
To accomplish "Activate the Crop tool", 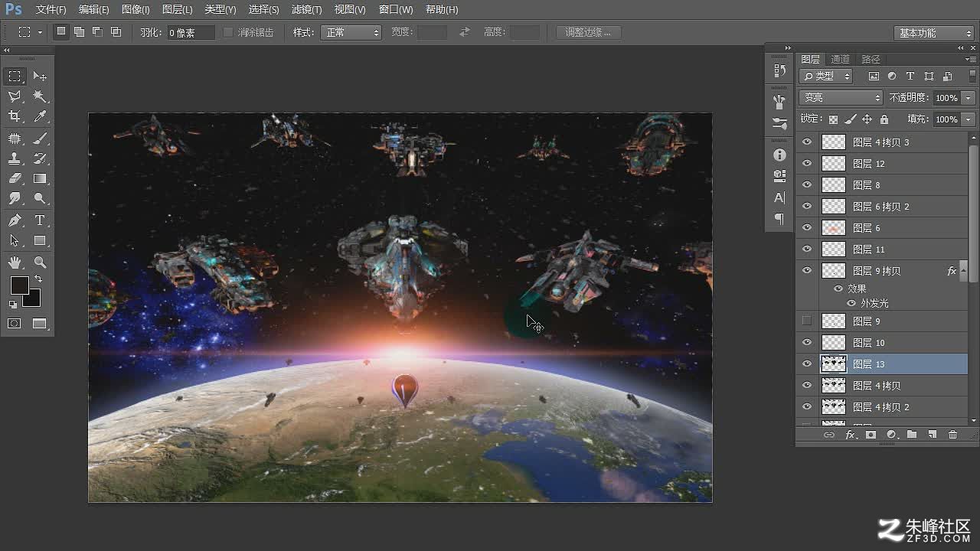I will [15, 116].
